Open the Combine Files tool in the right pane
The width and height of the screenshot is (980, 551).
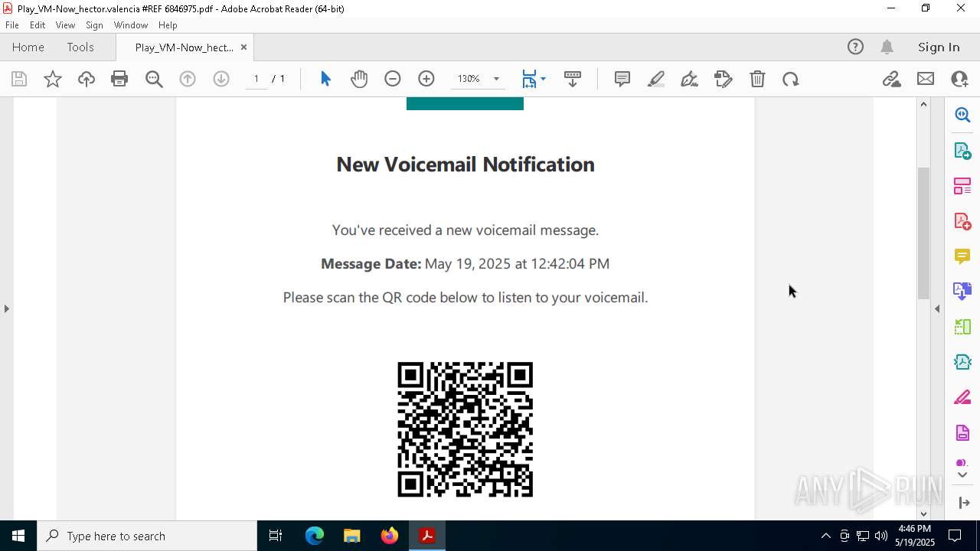(962, 292)
